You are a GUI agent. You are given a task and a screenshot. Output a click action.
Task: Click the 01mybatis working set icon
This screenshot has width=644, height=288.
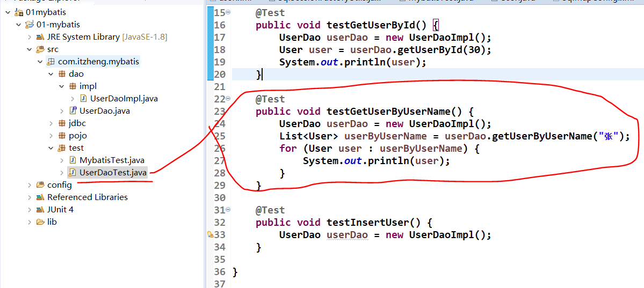19,12
